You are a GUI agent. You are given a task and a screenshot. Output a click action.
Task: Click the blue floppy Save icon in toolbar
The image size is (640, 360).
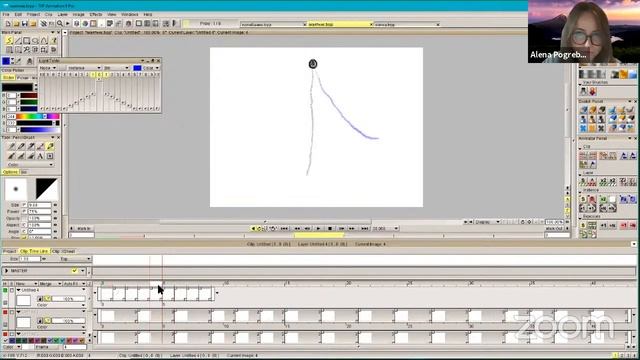pyautogui.click(x=24, y=24)
